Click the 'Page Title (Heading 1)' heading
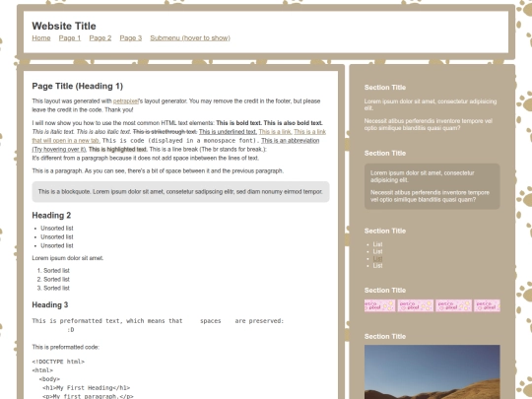The image size is (532, 399). (x=78, y=86)
